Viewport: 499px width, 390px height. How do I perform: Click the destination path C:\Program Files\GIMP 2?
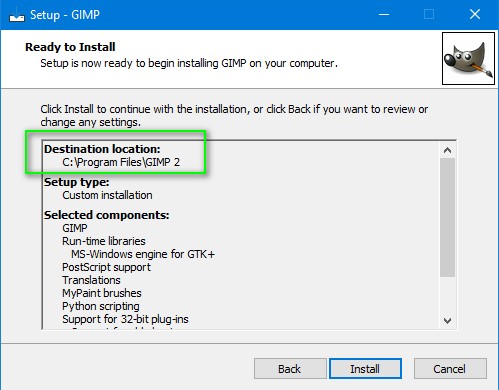pos(121,162)
